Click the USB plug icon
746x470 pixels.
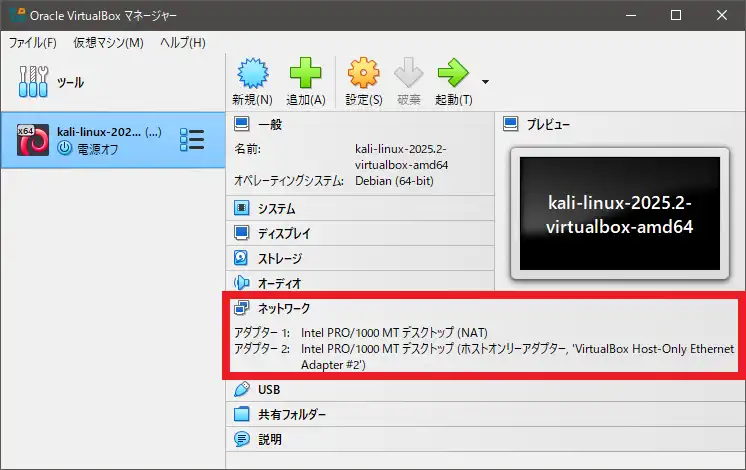(242, 389)
